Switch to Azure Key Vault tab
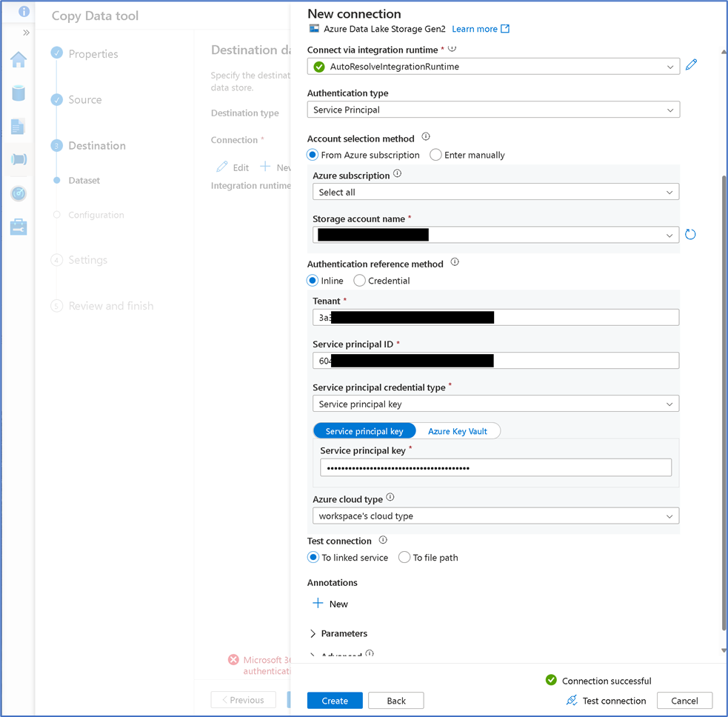This screenshot has height=717, width=728. pos(458,431)
